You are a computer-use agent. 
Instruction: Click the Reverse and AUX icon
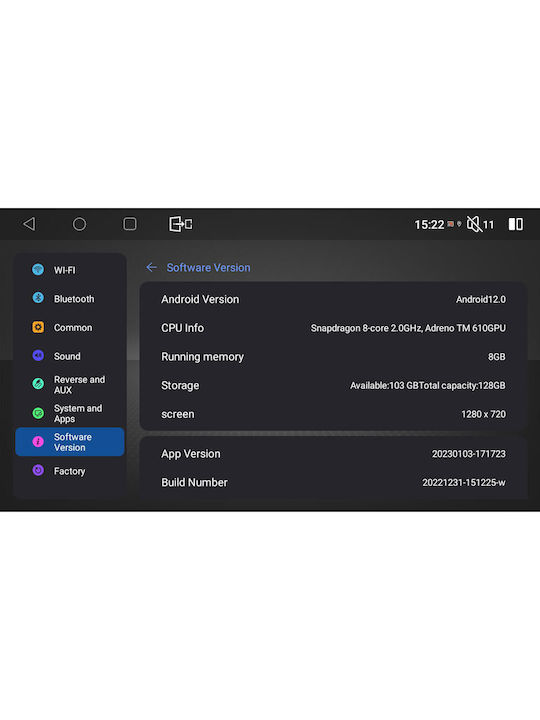pyautogui.click(x=38, y=384)
